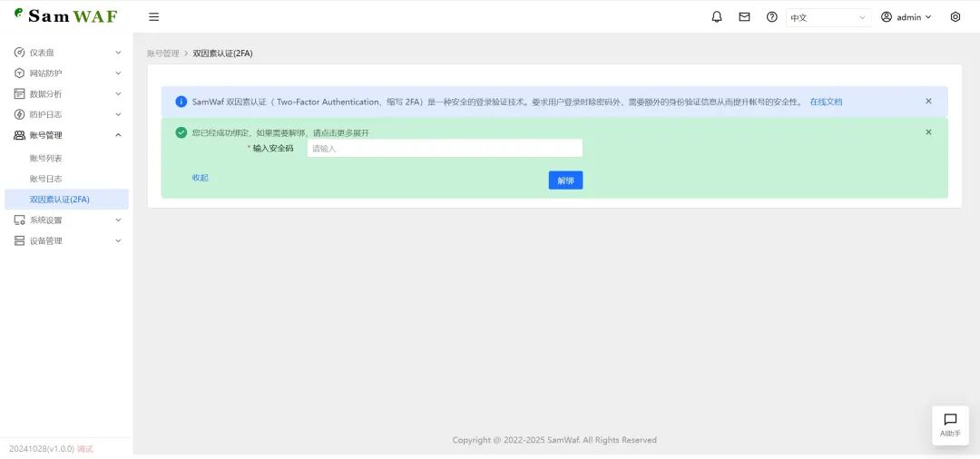Click the 解绑 unbind button

pos(565,181)
